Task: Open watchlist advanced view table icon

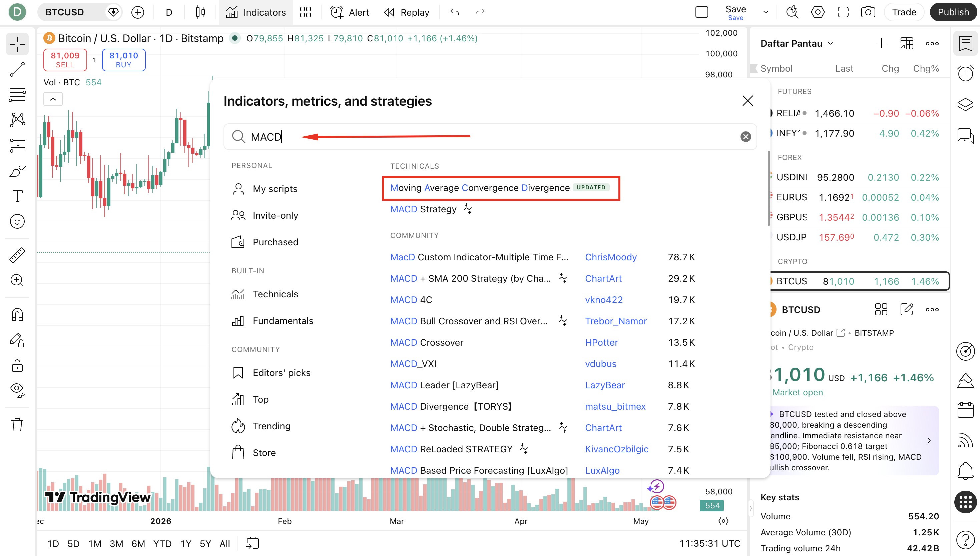Action: click(907, 44)
